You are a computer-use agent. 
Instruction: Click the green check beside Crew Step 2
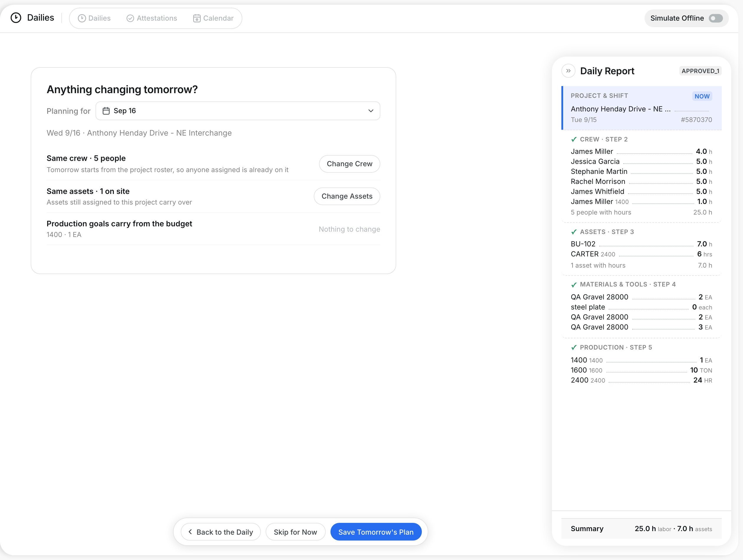click(574, 139)
